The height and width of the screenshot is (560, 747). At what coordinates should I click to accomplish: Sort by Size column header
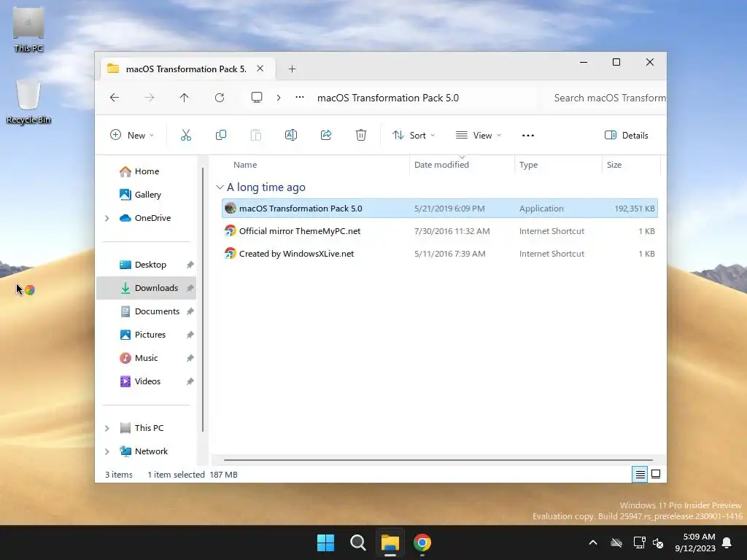(x=614, y=165)
